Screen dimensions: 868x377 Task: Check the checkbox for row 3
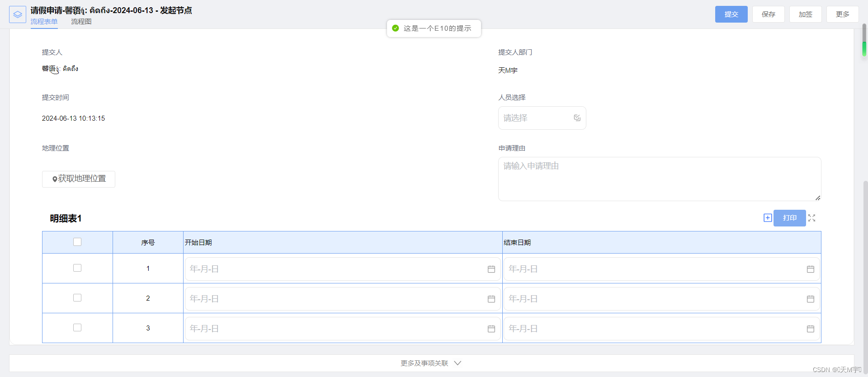click(x=77, y=327)
